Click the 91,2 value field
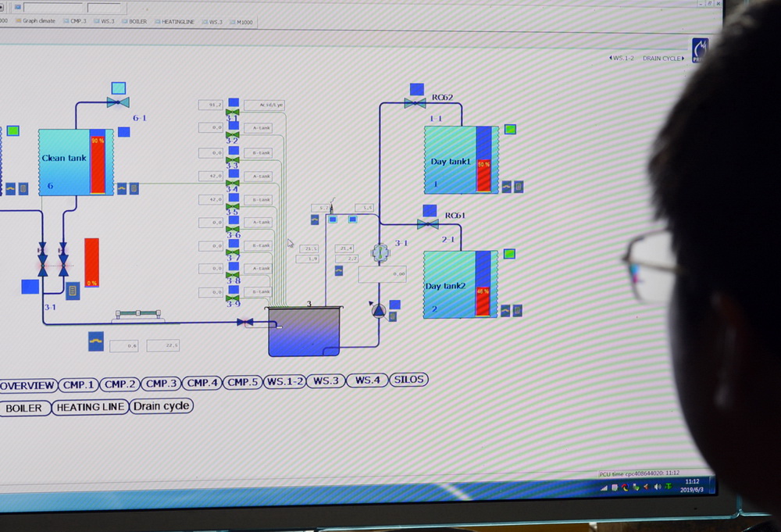The width and height of the screenshot is (781, 532). point(211,105)
